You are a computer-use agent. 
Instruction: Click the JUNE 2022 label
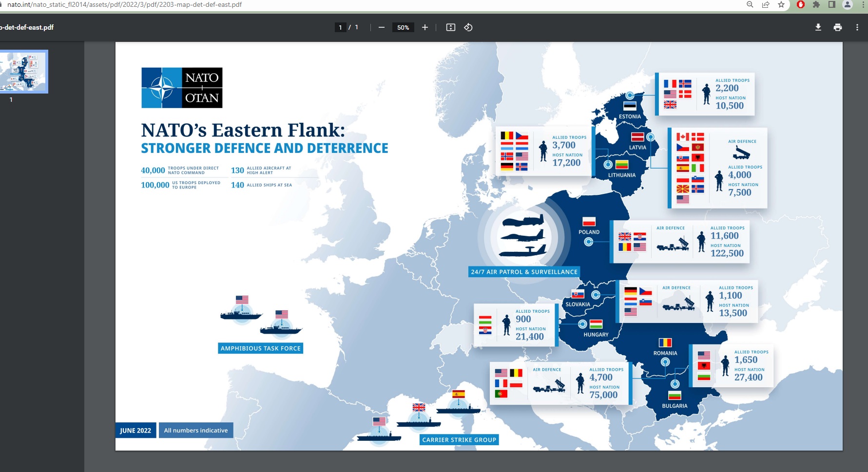(135, 430)
